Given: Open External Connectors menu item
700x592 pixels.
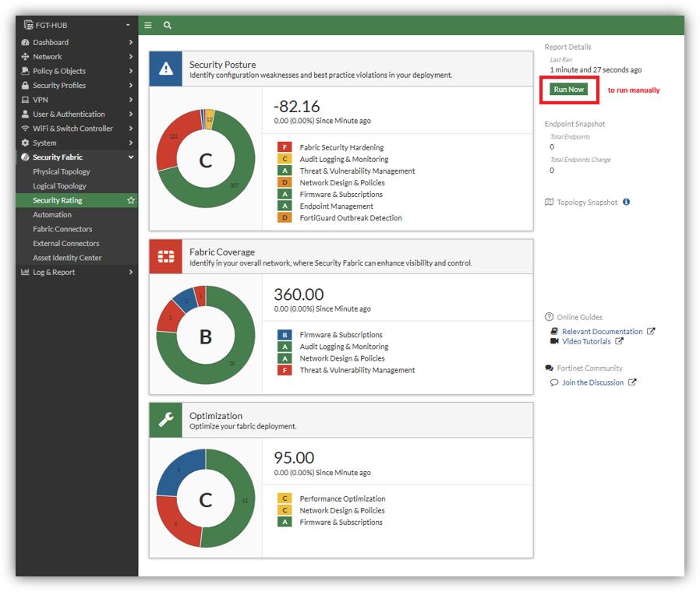Looking at the screenshot, I should click(77, 244).
